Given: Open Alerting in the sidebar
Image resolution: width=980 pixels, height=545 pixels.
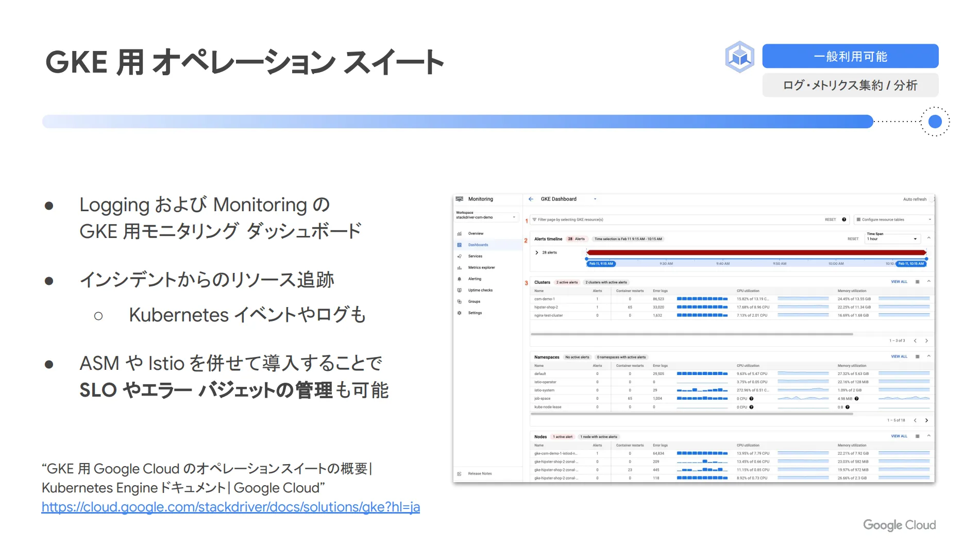Looking at the screenshot, I should pyautogui.click(x=475, y=279).
